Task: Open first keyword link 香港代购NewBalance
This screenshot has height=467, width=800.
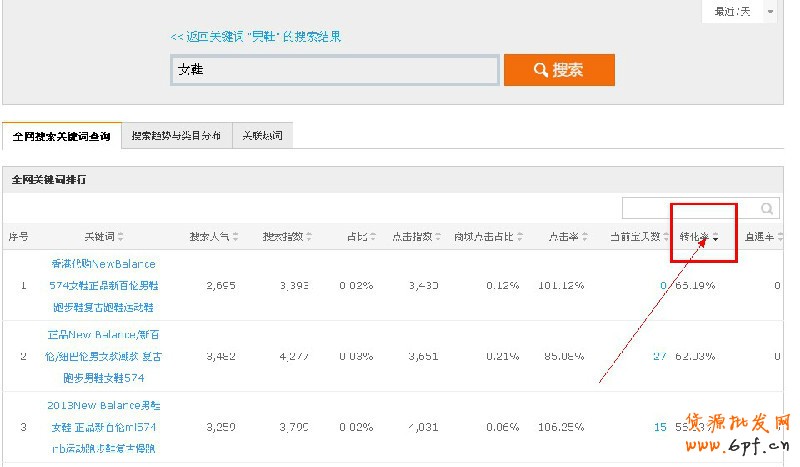Action: tap(103, 264)
